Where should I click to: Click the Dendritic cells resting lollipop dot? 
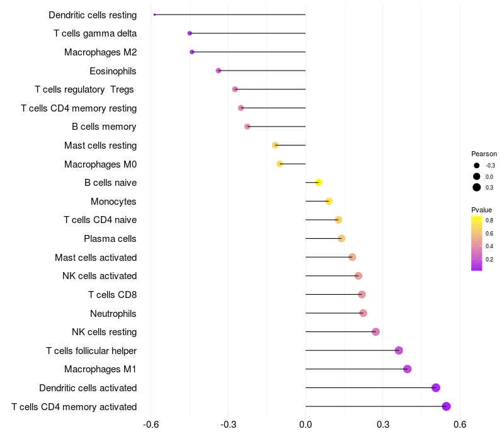pyautogui.click(x=154, y=14)
